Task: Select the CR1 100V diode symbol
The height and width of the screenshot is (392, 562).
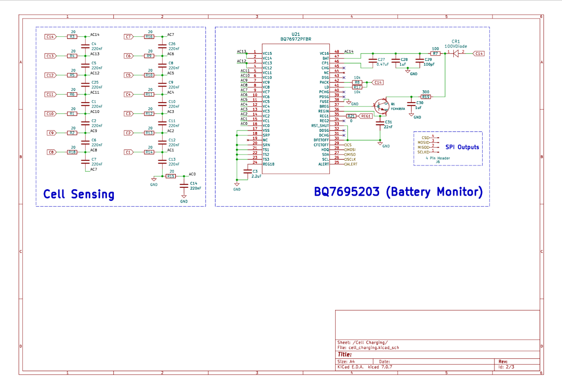Action: (456, 53)
